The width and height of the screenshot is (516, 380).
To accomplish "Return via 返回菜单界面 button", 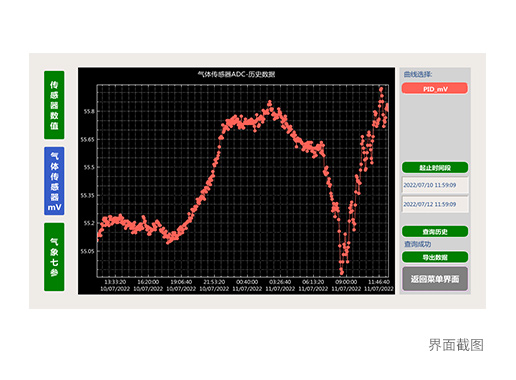I will (435, 279).
